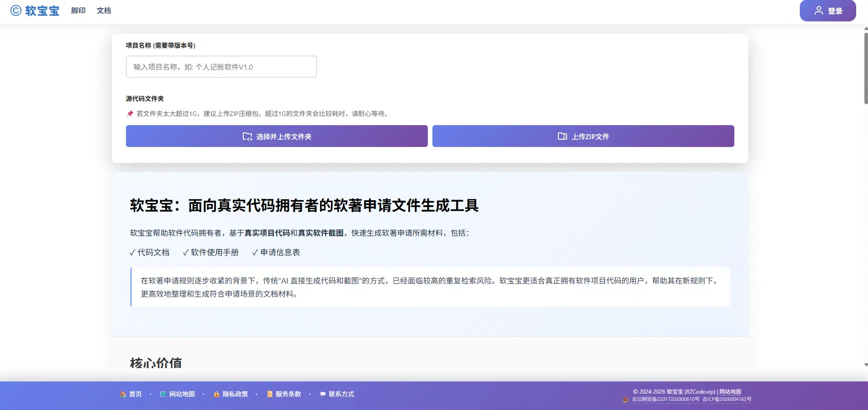
Task: Click the quote block about 软著申请规则
Action: tap(430, 287)
